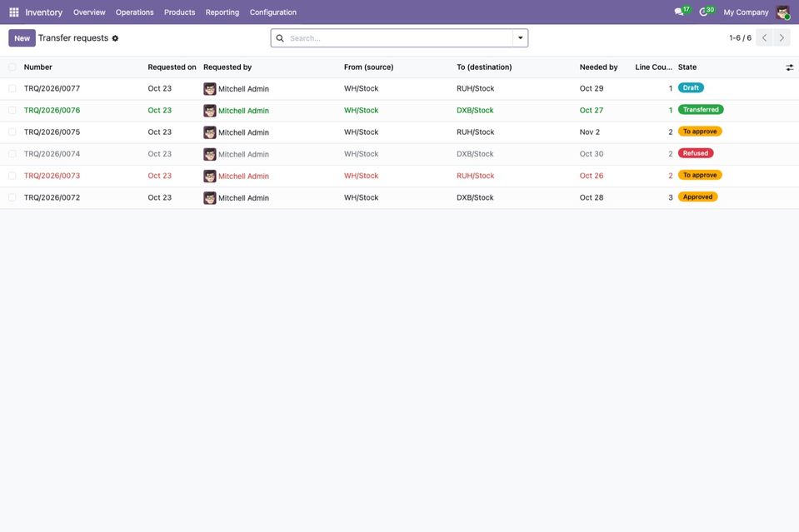This screenshot has width=799, height=532.
Task: Open the activities clock icon with 30 badge
Action: click(x=706, y=12)
